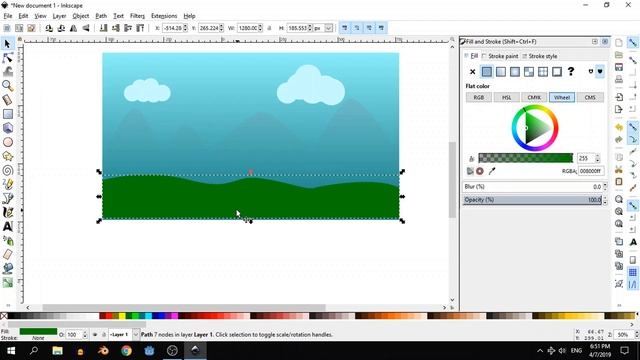Screen dimensions: 640x360
Task: Toggle lock width and height ratio
Action: point(269,28)
